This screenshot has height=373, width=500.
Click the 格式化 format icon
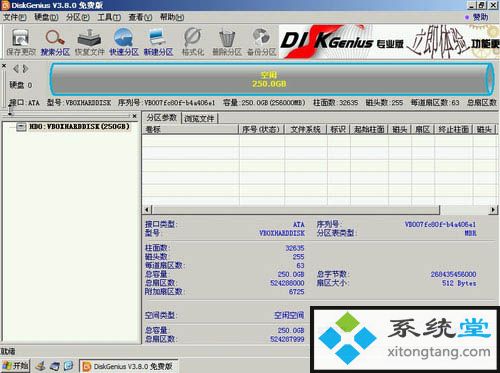193,42
